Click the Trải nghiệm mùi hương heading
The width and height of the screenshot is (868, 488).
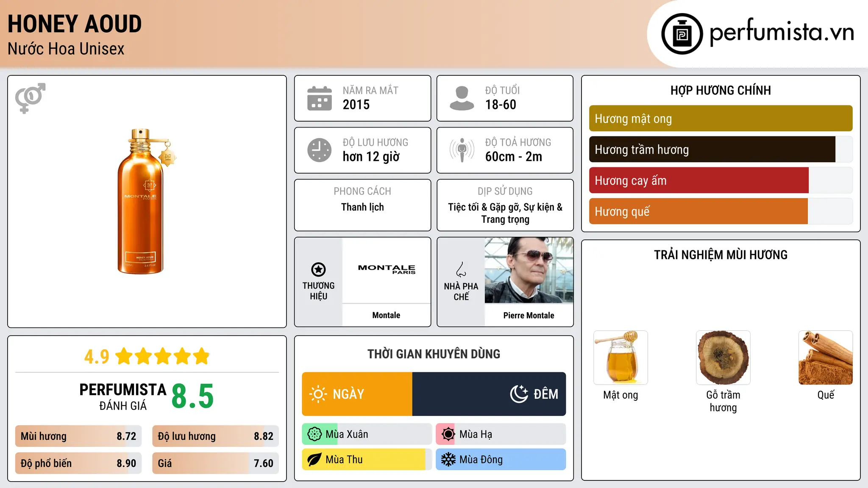pos(721,255)
